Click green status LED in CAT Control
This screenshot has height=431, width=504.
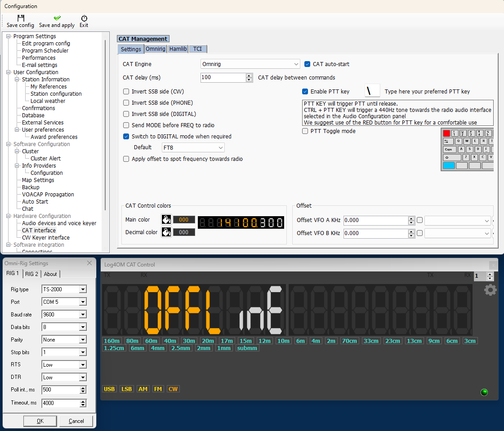pos(484,392)
